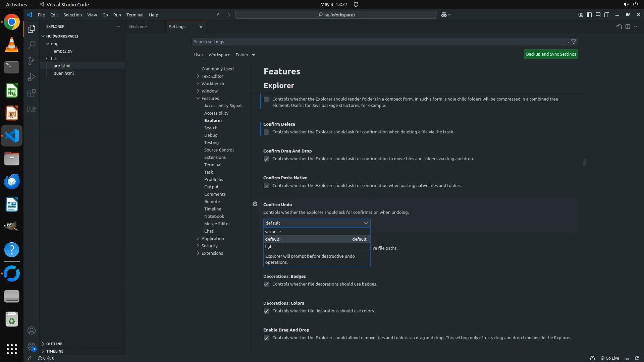The image size is (644, 362).
Task: Select 'verbose' option in Confirm Undo dropdown
Action: tap(273, 232)
